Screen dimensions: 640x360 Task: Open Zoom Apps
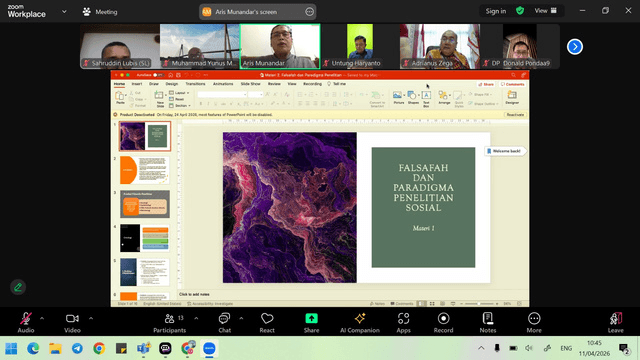403,322
